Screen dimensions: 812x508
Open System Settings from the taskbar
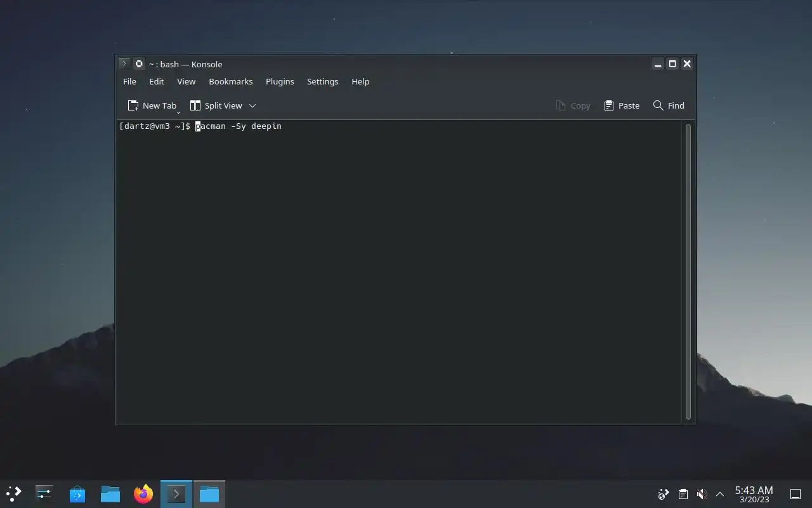[x=44, y=493]
